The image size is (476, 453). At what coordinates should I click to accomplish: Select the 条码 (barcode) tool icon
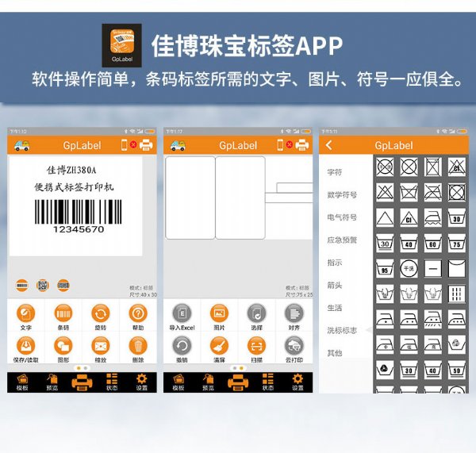coord(63,313)
